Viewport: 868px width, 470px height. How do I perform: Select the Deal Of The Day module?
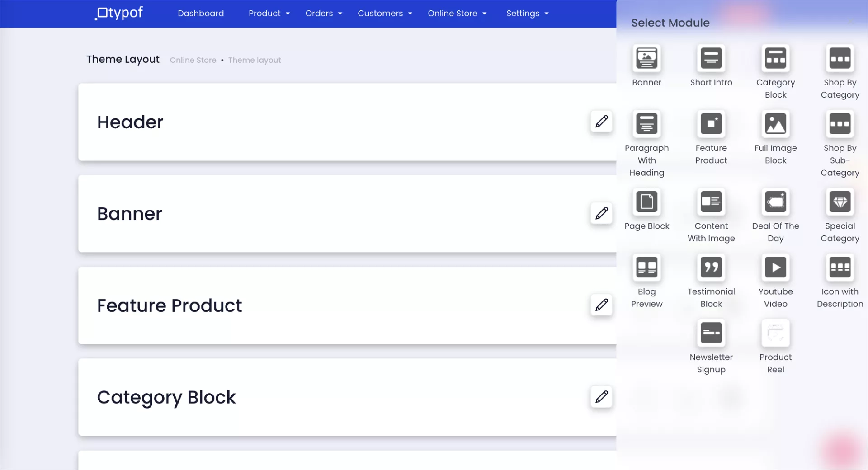click(775, 202)
